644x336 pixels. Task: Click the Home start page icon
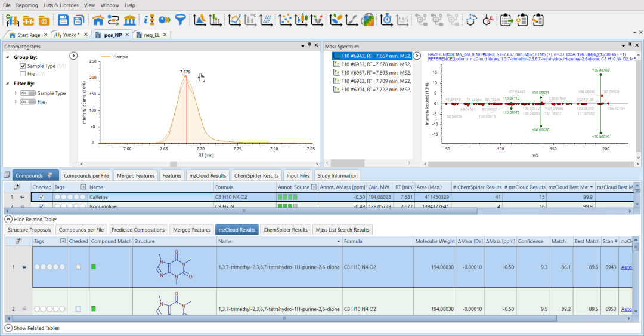point(98,20)
